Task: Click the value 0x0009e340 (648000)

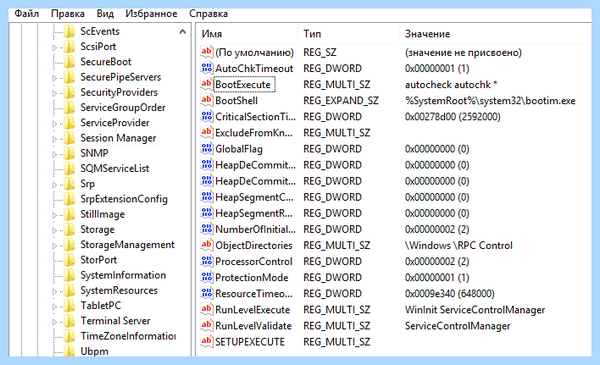Action: [x=450, y=293]
